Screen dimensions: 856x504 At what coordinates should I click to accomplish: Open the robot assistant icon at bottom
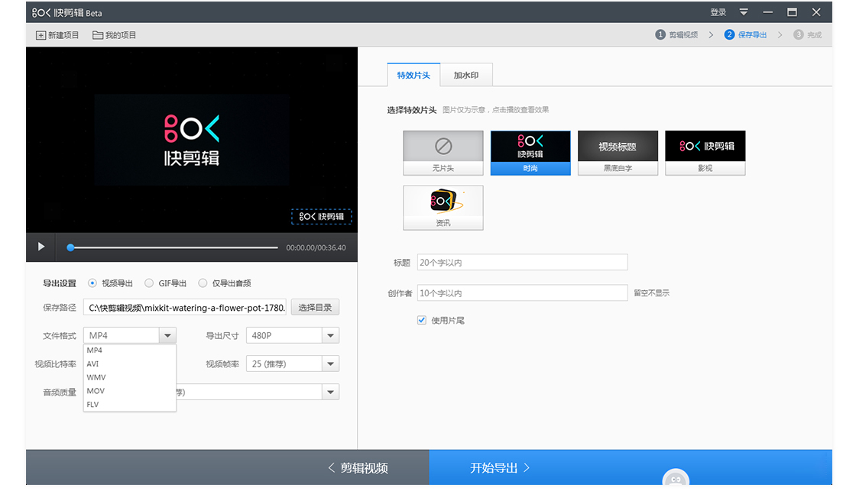tap(676, 478)
